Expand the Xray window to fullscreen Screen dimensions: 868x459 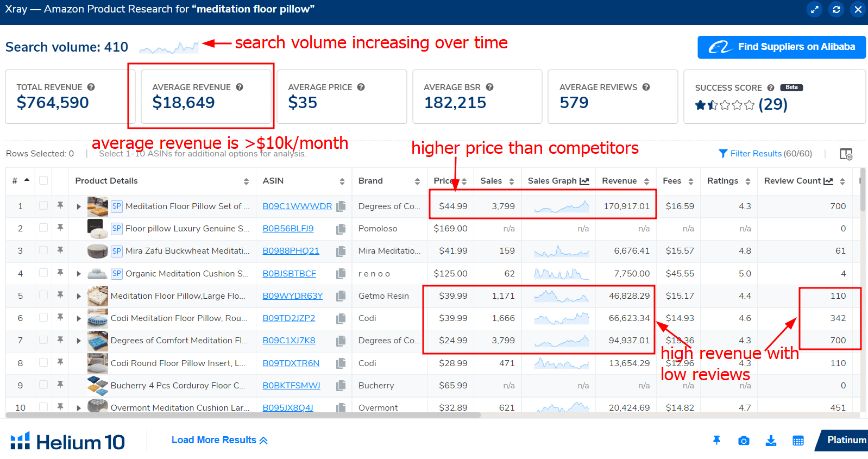(x=814, y=9)
